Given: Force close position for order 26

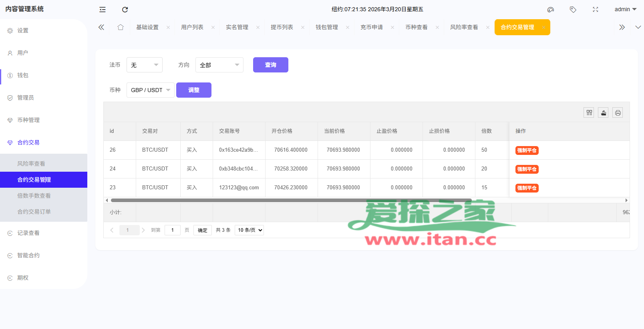Looking at the screenshot, I should click(x=527, y=150).
